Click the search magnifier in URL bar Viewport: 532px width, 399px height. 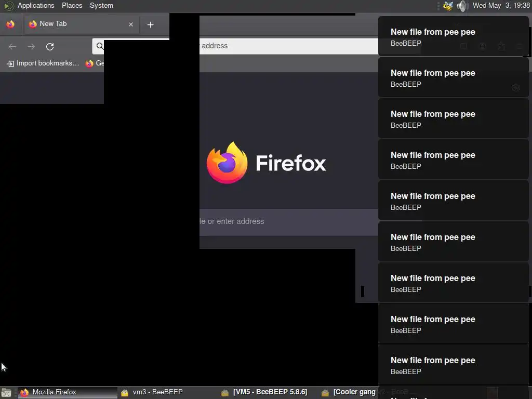coord(100,46)
